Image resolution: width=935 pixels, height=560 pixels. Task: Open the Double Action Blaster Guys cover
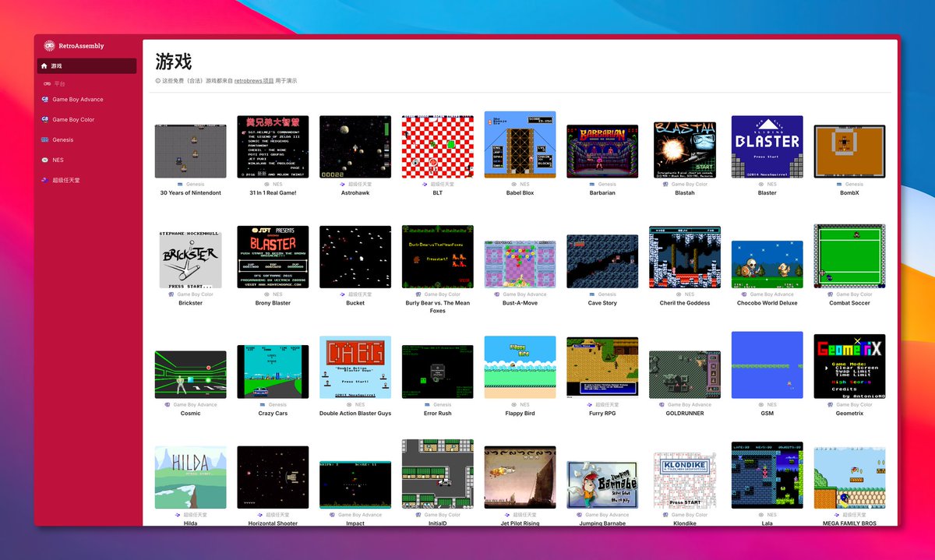click(355, 368)
